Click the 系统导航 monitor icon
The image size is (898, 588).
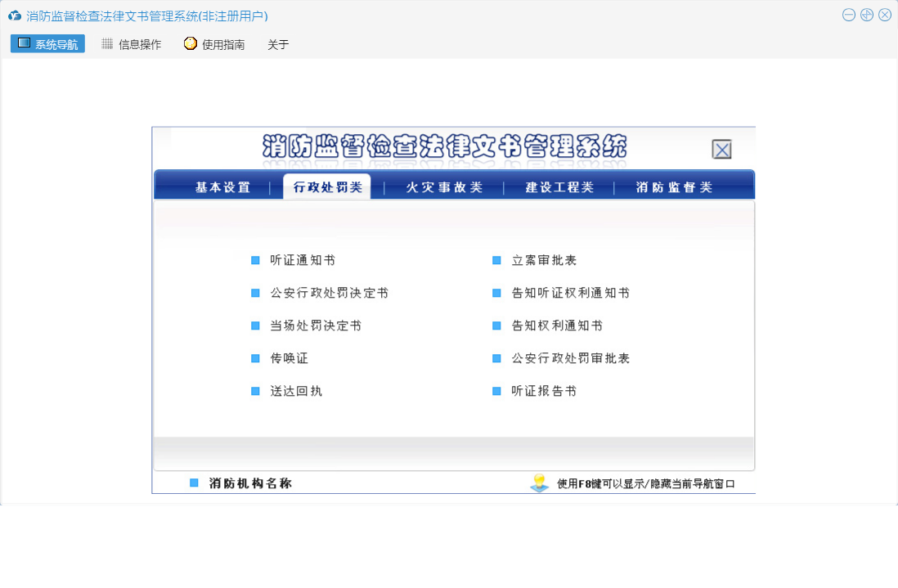[24, 43]
